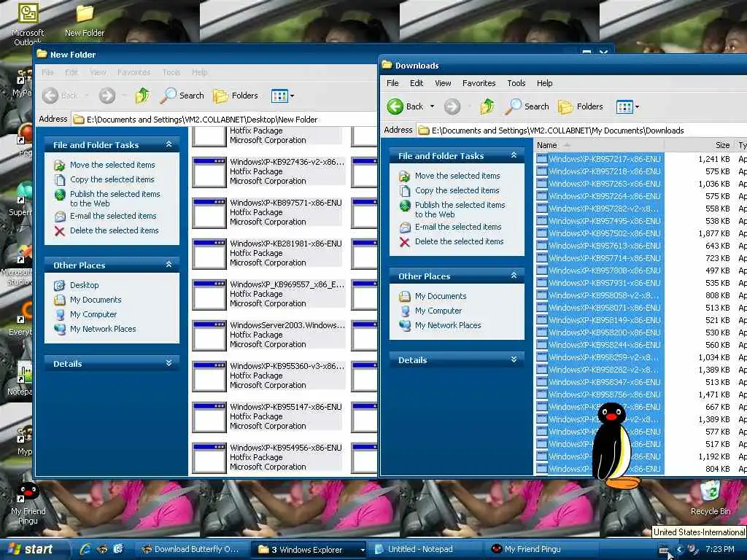Click Publish the selected items in Downloads
Image resolution: width=747 pixels, height=560 pixels.
460,209
